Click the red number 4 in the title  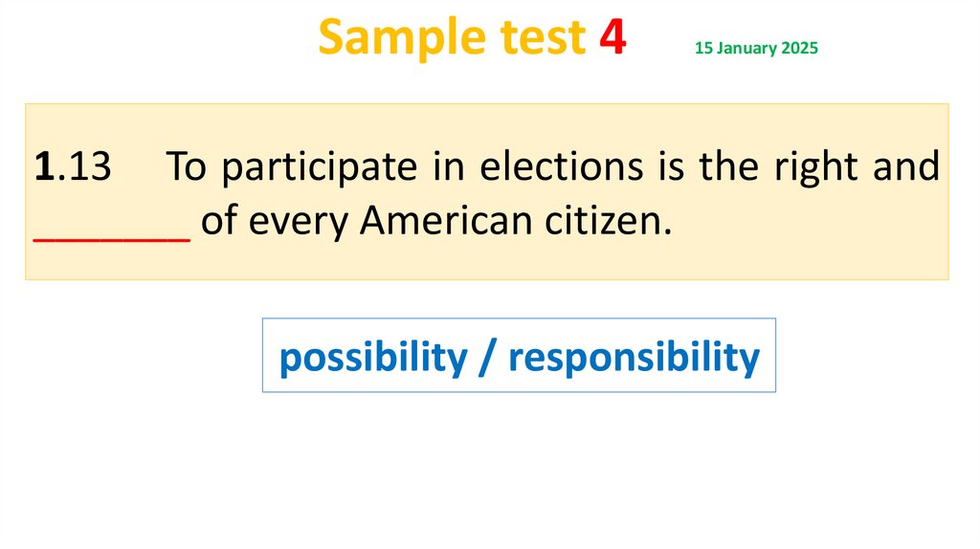(612, 38)
